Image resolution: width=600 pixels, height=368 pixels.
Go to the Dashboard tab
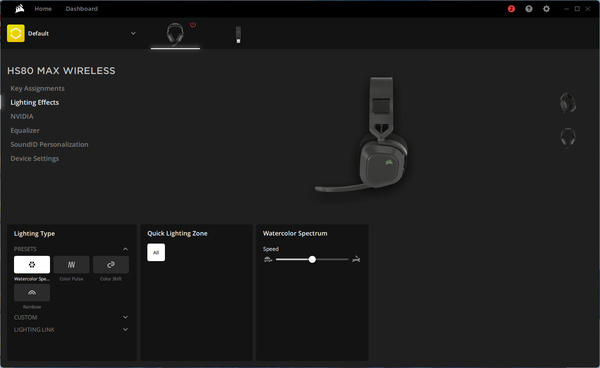click(82, 9)
